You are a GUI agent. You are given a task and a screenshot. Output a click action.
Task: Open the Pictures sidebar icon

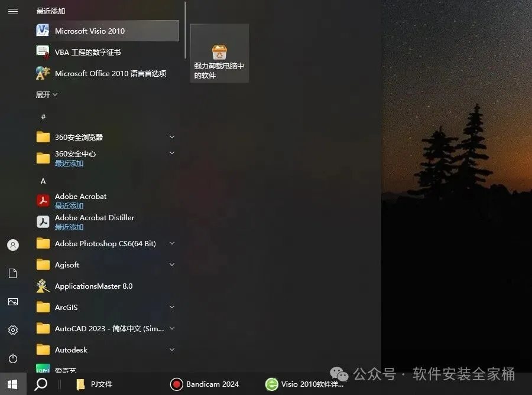pyautogui.click(x=13, y=302)
